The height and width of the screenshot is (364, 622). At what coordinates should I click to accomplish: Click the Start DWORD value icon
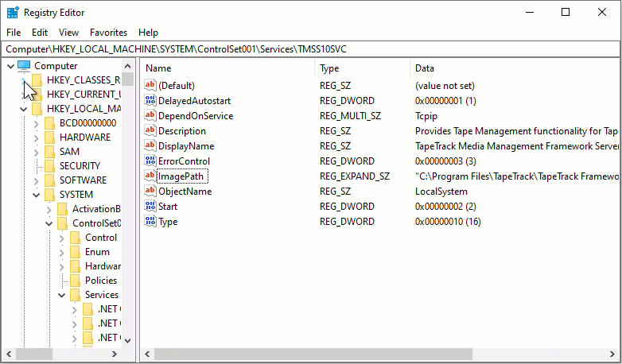pos(150,206)
